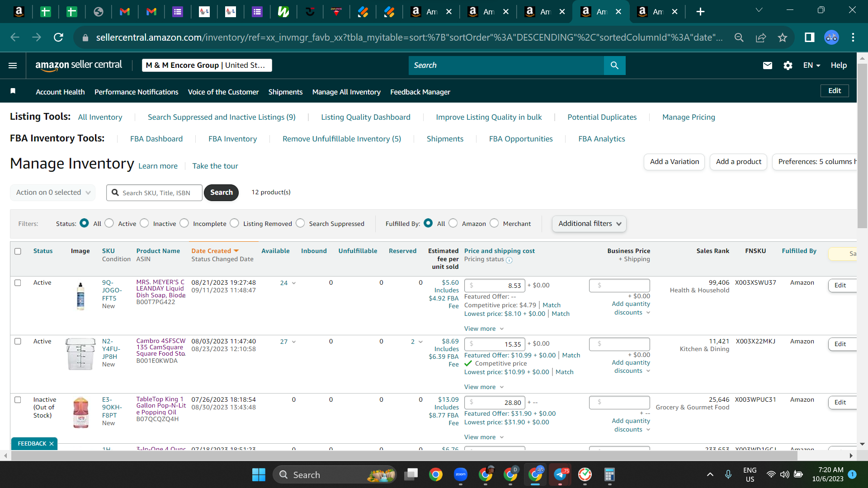The width and height of the screenshot is (868, 488).
Task: Open Search Suppressed and Inactive Listings (9)
Action: tap(222, 117)
